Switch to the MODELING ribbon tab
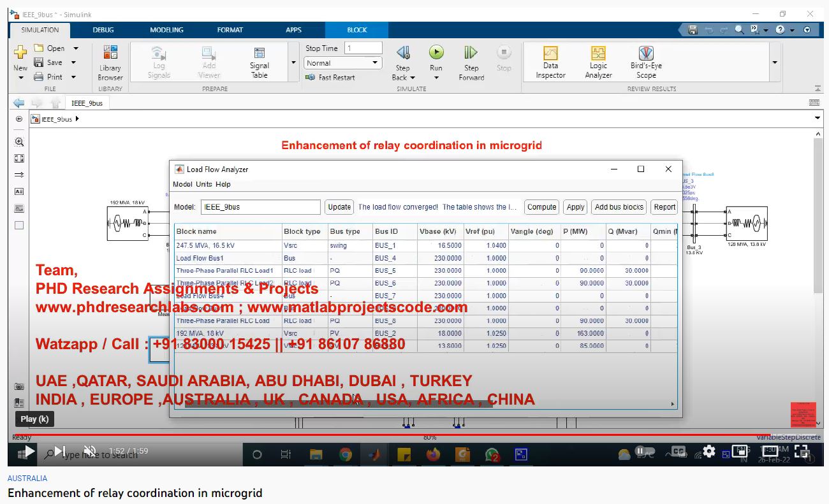This screenshot has width=829, height=504. [x=166, y=30]
